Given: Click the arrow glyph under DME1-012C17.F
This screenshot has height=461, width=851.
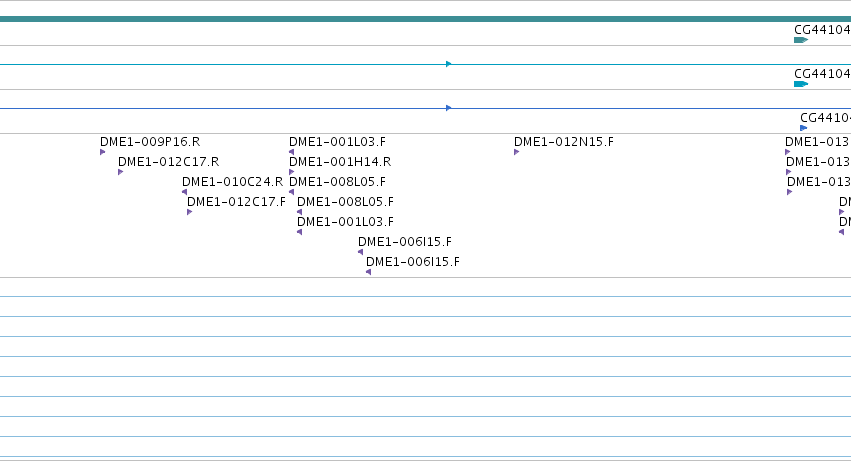Looking at the screenshot, I should (189, 212).
